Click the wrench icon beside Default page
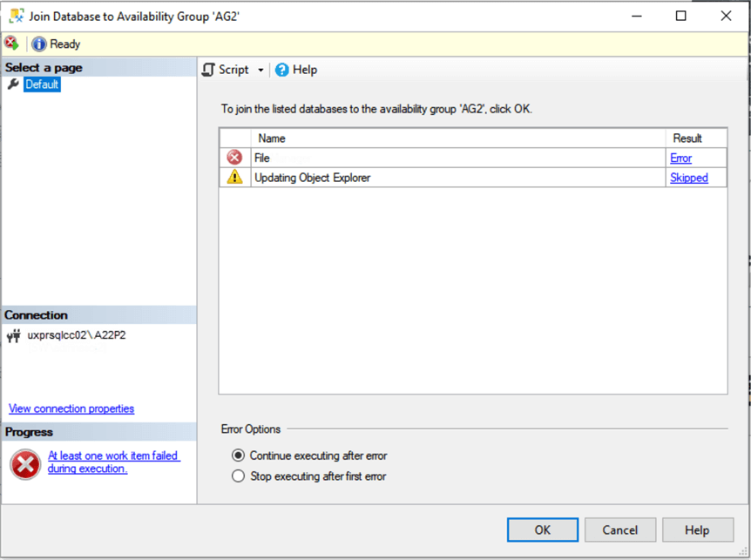The height and width of the screenshot is (560, 751). (13, 84)
